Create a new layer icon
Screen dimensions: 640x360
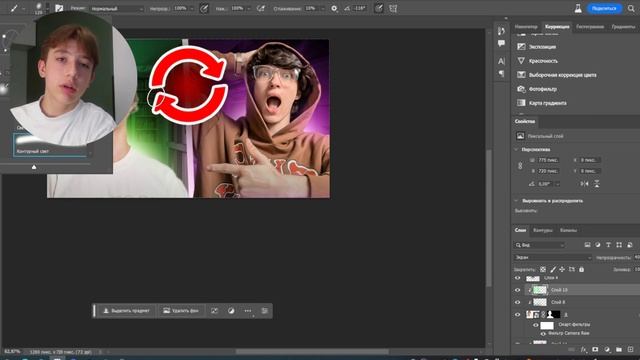(x=631, y=349)
